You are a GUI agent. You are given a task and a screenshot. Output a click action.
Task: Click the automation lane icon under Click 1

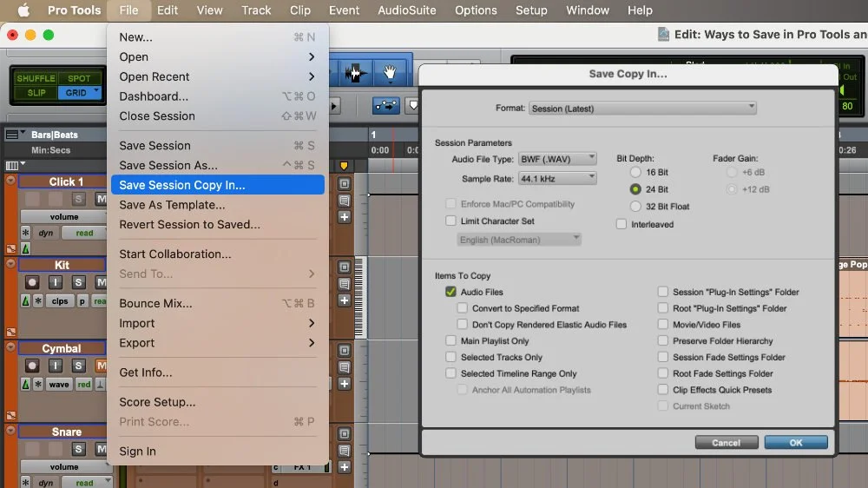[x=11, y=249]
